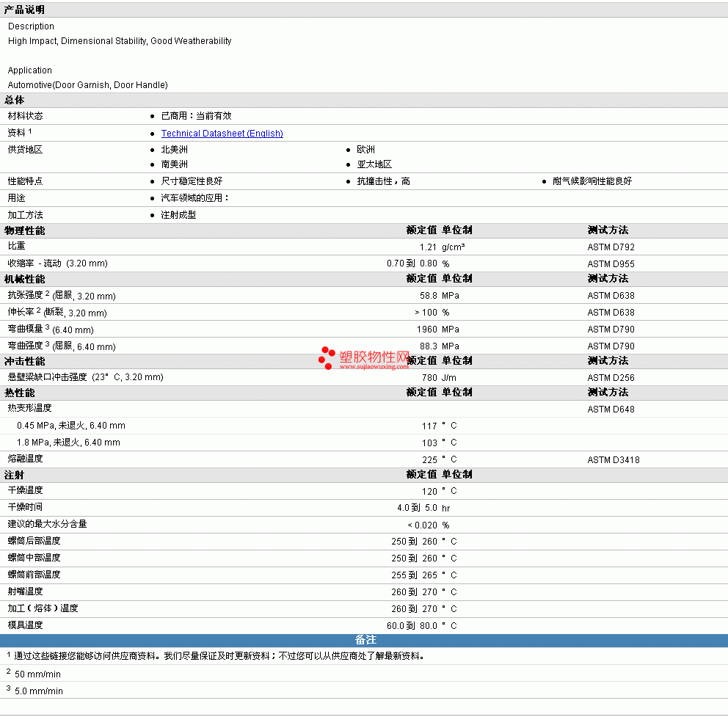
Task: Click ASTM D256 test method
Action: coord(611,377)
